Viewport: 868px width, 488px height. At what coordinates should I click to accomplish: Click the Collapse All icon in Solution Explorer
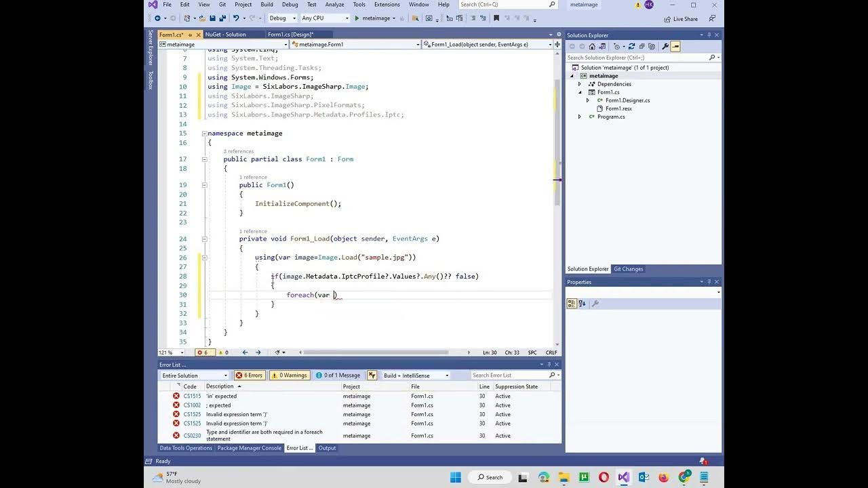click(642, 47)
